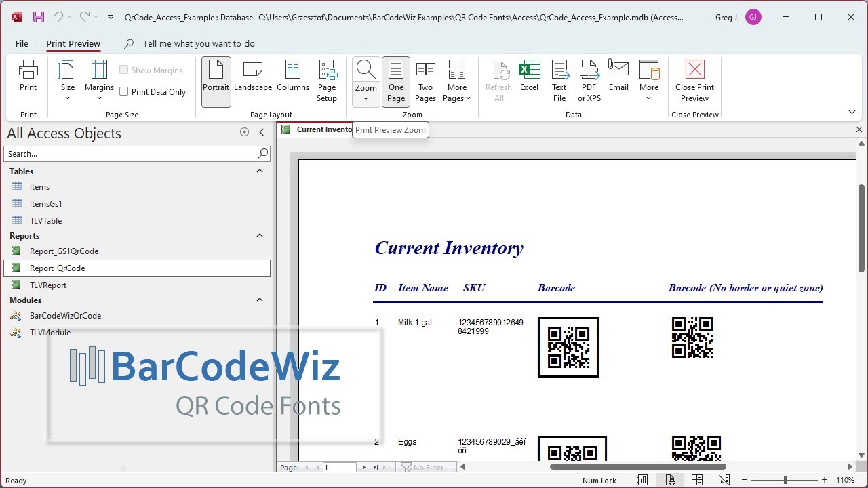Click the Current Inventory report title

coord(449,249)
